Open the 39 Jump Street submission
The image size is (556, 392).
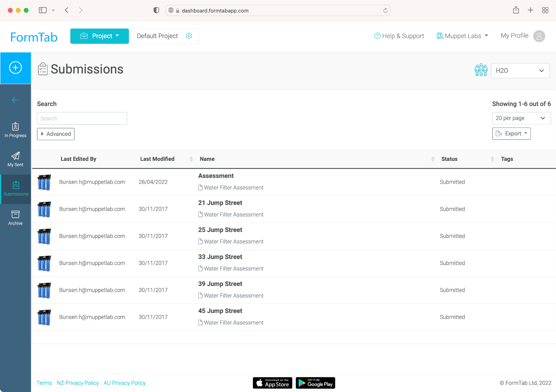(x=220, y=284)
